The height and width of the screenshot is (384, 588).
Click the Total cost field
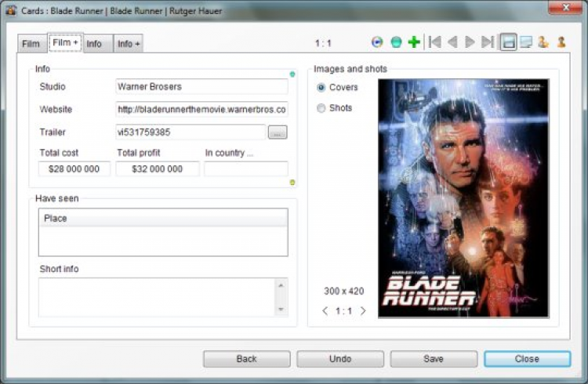pyautogui.click(x=74, y=168)
